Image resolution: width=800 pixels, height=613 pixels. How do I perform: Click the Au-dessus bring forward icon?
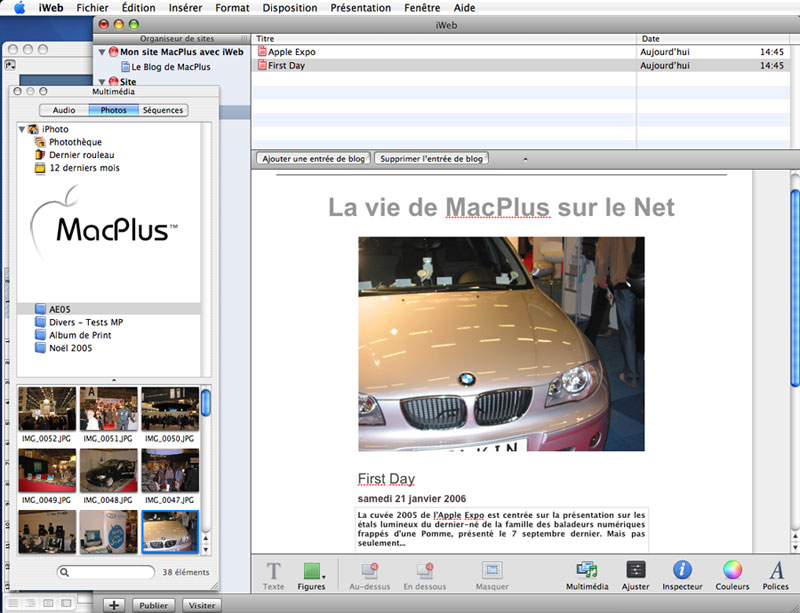(x=369, y=576)
